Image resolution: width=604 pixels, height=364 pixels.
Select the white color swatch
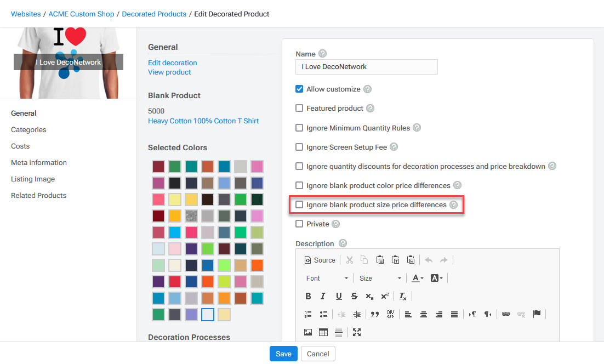(x=208, y=315)
